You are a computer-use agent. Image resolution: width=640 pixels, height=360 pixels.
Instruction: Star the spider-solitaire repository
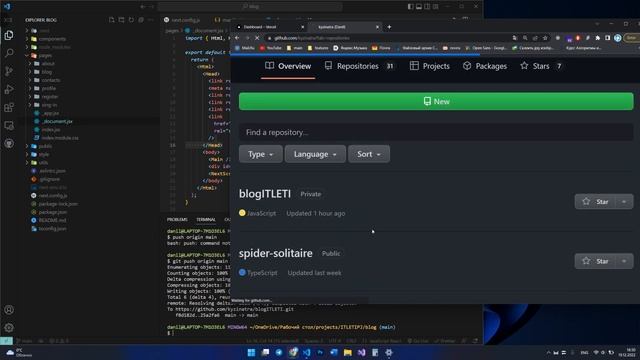pos(596,261)
